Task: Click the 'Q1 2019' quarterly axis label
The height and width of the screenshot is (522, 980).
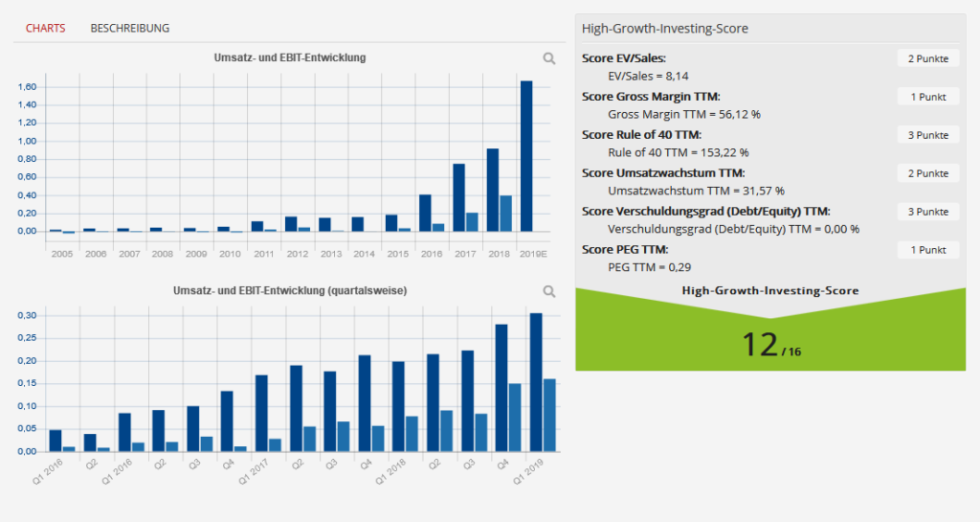Action: pos(528,471)
